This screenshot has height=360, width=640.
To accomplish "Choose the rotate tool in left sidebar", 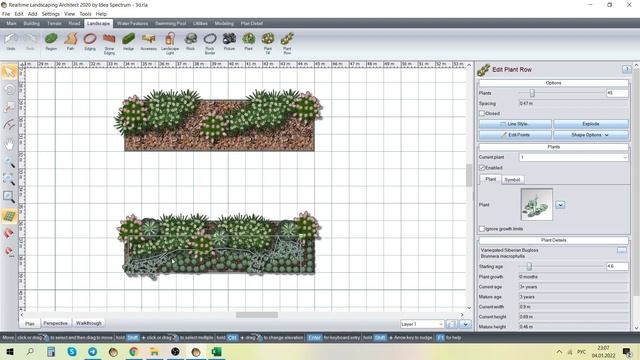I will [9, 90].
